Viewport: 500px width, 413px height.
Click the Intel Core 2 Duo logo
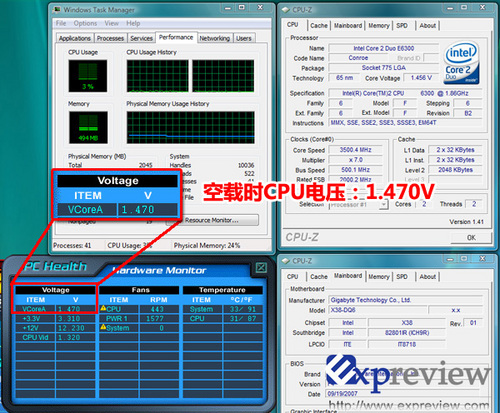462,63
